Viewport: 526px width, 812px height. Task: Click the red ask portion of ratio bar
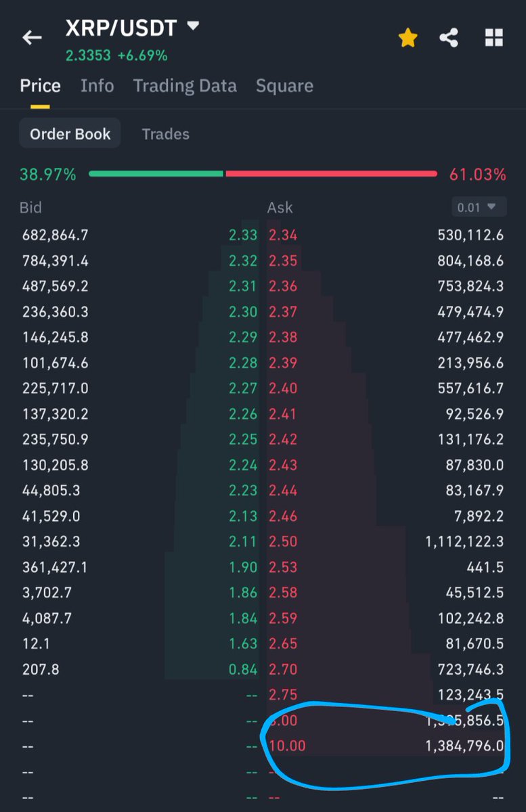332,174
